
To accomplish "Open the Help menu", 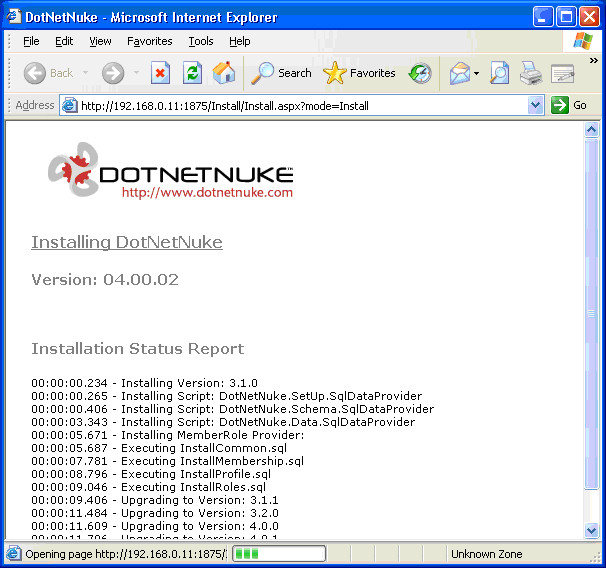I will (x=240, y=41).
